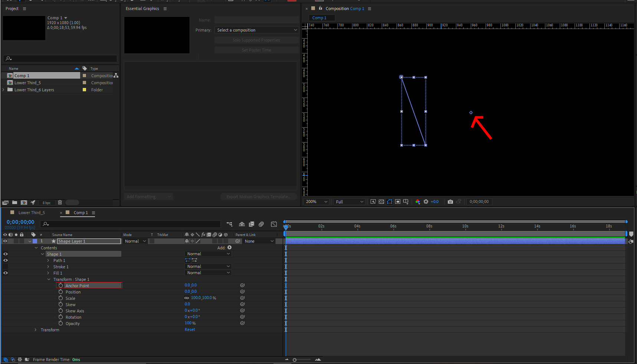This screenshot has width=637, height=364.
Task: Open the Graph Editor in the timeline
Action: [274, 224]
